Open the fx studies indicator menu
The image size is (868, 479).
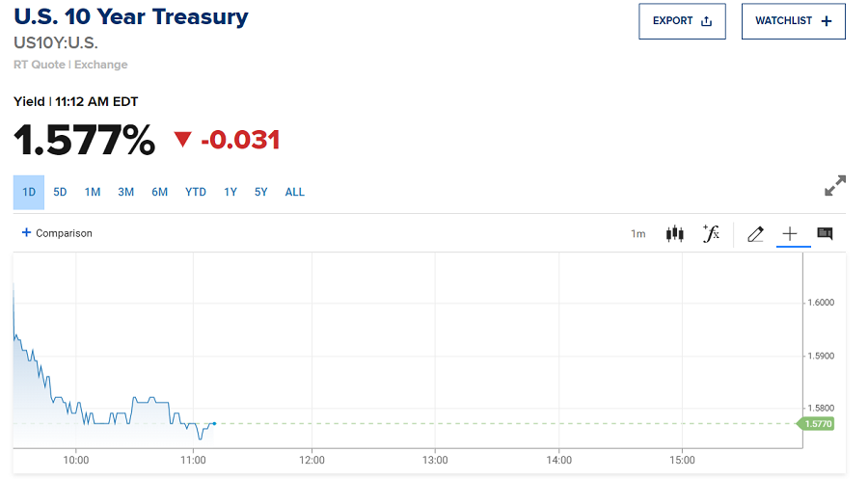coord(711,233)
